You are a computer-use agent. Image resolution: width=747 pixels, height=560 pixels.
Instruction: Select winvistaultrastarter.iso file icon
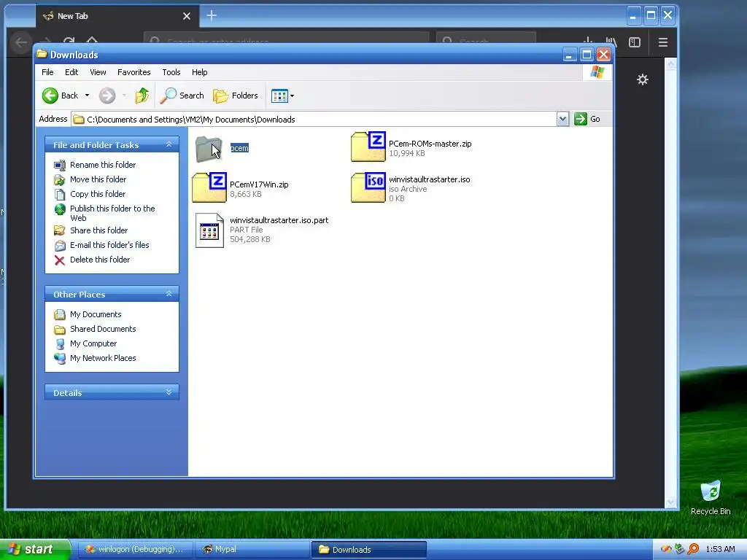click(368, 187)
